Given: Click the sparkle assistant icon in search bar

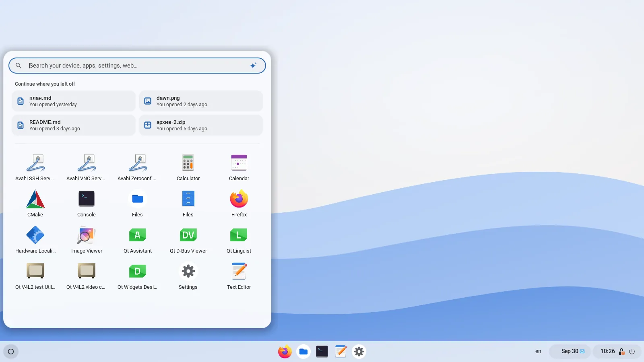Looking at the screenshot, I should point(253,66).
